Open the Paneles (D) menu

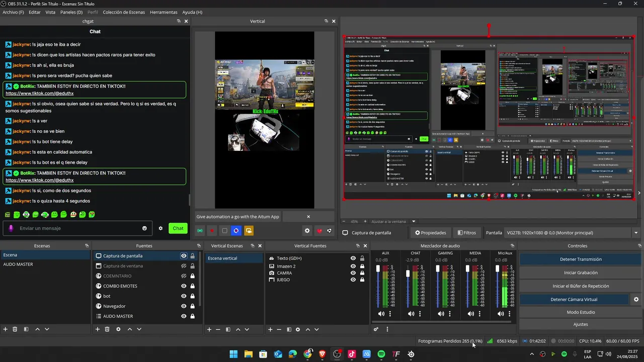pyautogui.click(x=71, y=12)
